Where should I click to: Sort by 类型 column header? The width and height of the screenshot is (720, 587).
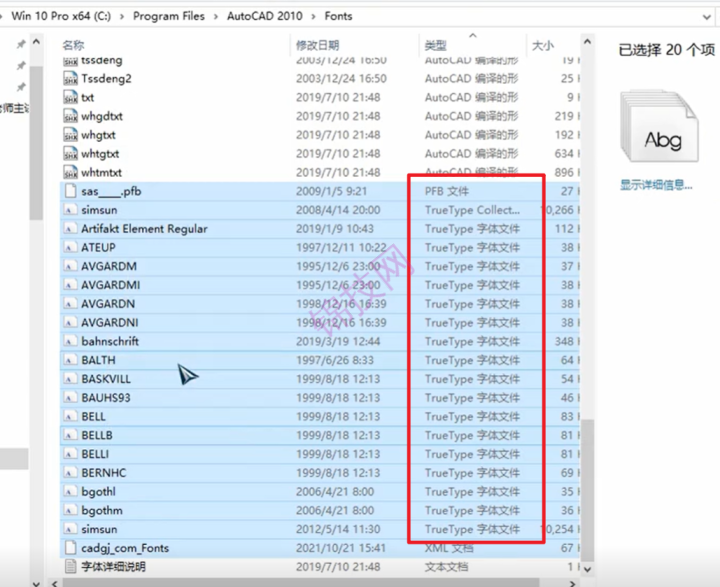pyautogui.click(x=435, y=45)
